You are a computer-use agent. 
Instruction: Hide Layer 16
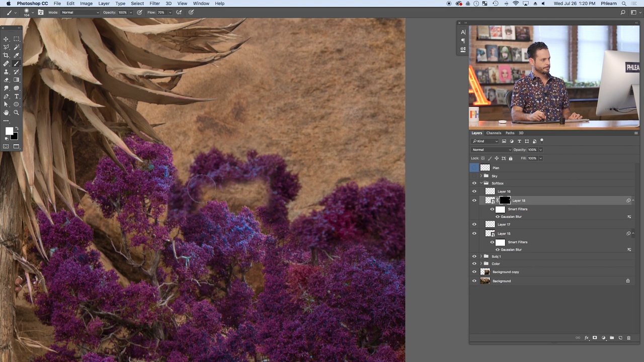[474, 191]
